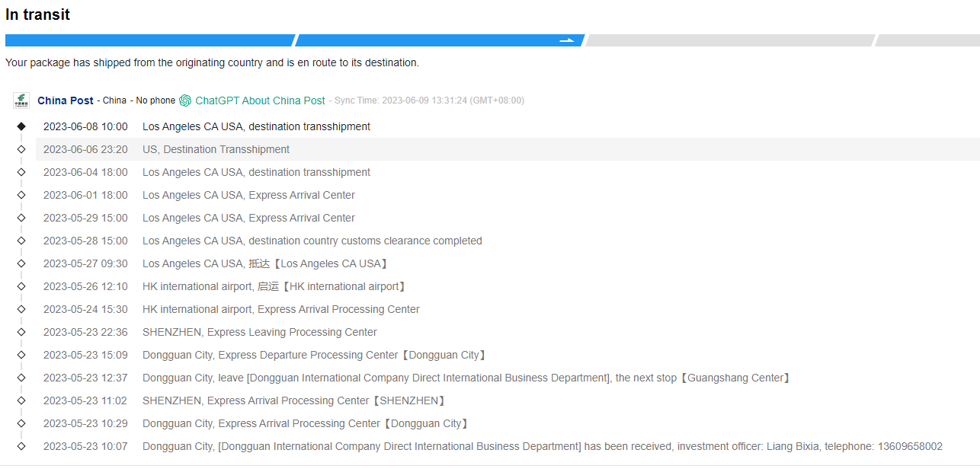Click the filled diamond marker for latest event
The width and height of the screenshot is (980, 469).
point(21,126)
